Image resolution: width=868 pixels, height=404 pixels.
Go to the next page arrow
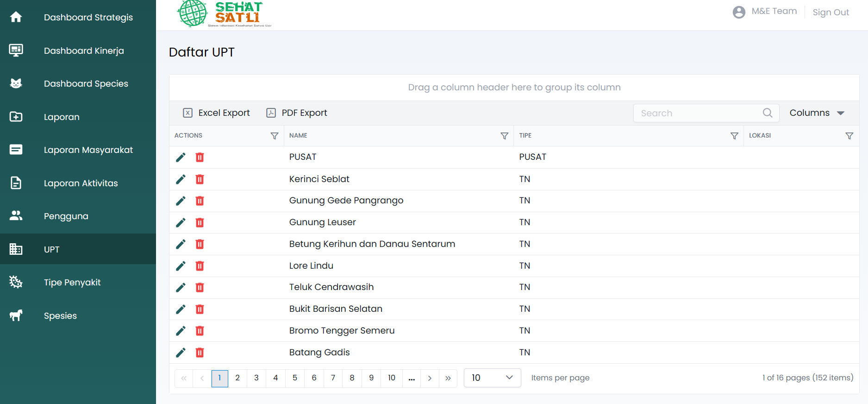pos(430,378)
